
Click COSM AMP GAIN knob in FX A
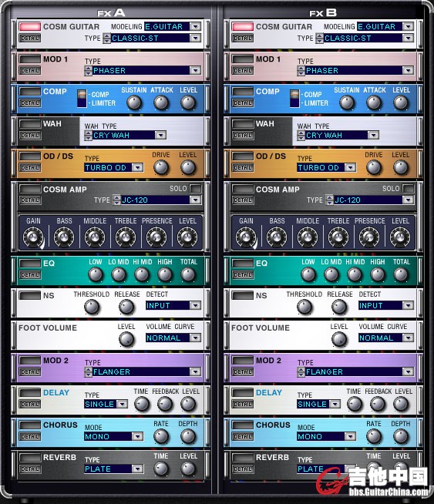33,237
